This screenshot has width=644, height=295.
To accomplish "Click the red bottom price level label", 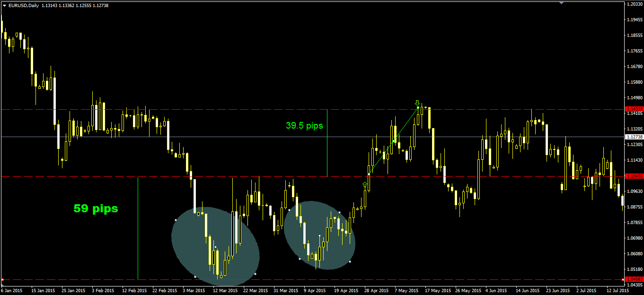I will point(634,279).
